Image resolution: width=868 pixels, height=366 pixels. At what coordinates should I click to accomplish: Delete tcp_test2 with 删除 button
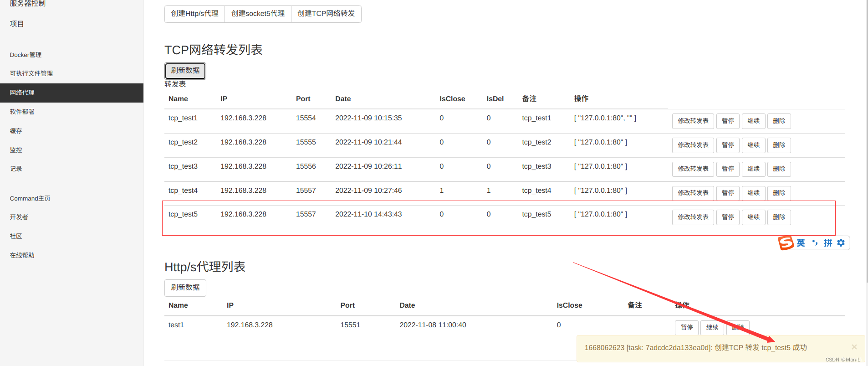point(779,145)
